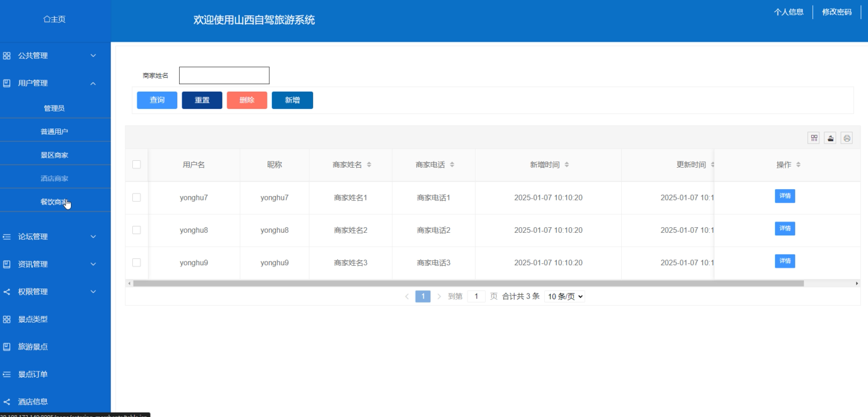The height and width of the screenshot is (417, 868).
Task: Click the 酒店信息 share icon
Action: pos(7,402)
